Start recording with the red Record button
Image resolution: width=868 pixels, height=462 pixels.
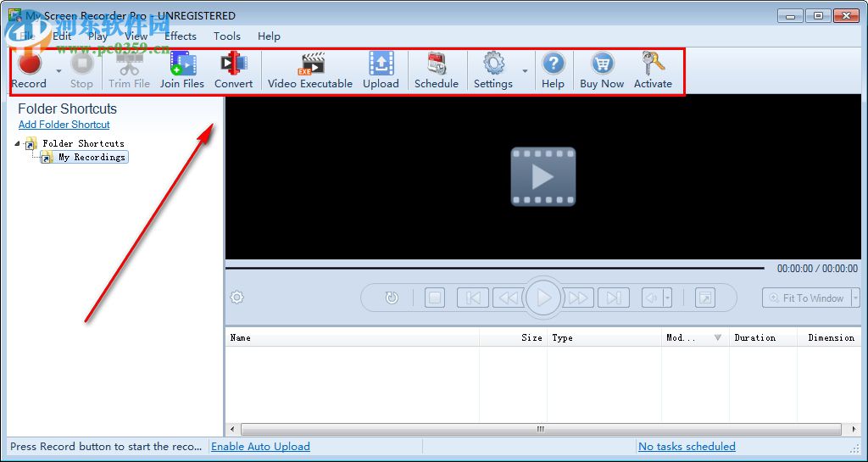[30, 70]
